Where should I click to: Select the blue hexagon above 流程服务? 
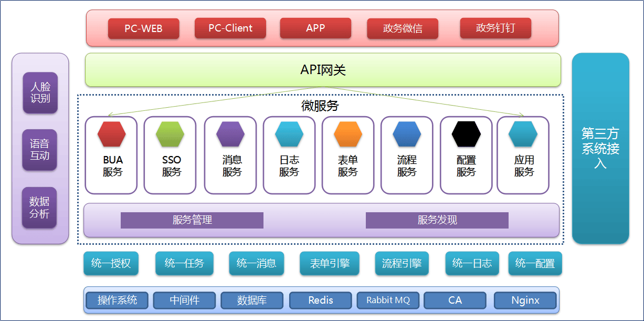tap(407, 134)
